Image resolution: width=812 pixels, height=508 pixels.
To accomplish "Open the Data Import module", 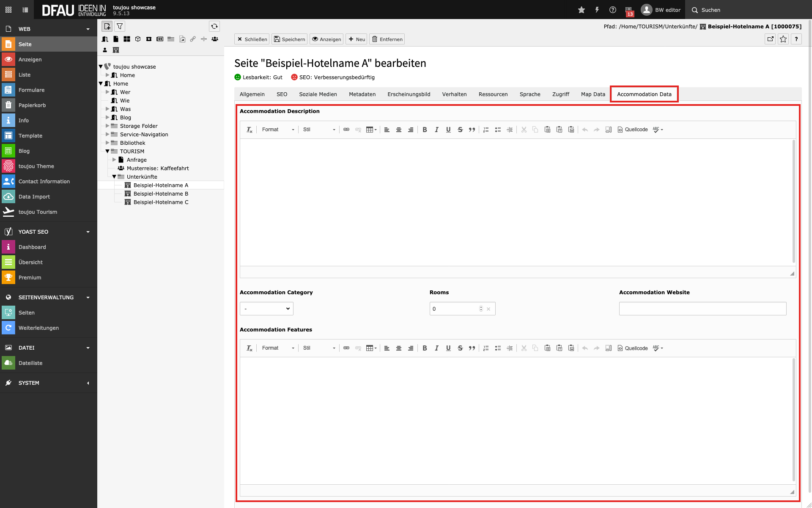I will [34, 196].
